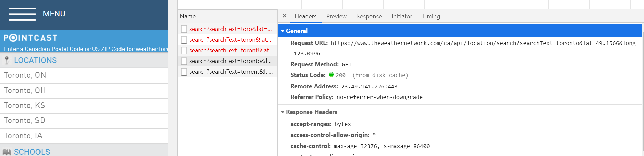The width and height of the screenshot is (644, 156).
Task: Switch to the Headers tab
Action: coord(305,16)
